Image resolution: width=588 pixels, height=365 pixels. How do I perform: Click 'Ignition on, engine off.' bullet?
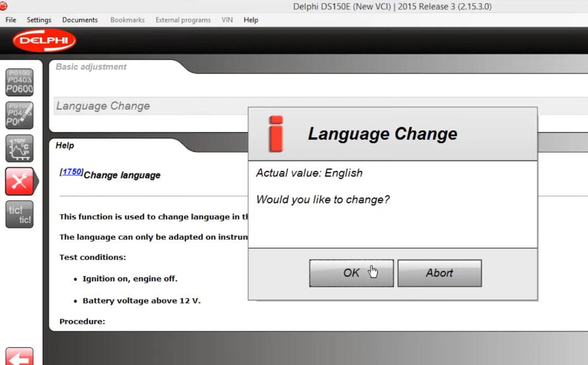pos(130,279)
